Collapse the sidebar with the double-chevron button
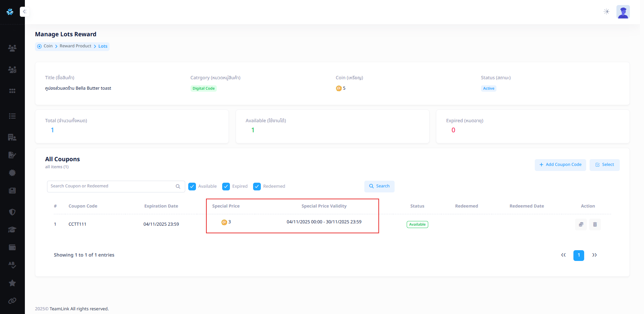Viewport: 644px width, 314px height. pos(25,12)
